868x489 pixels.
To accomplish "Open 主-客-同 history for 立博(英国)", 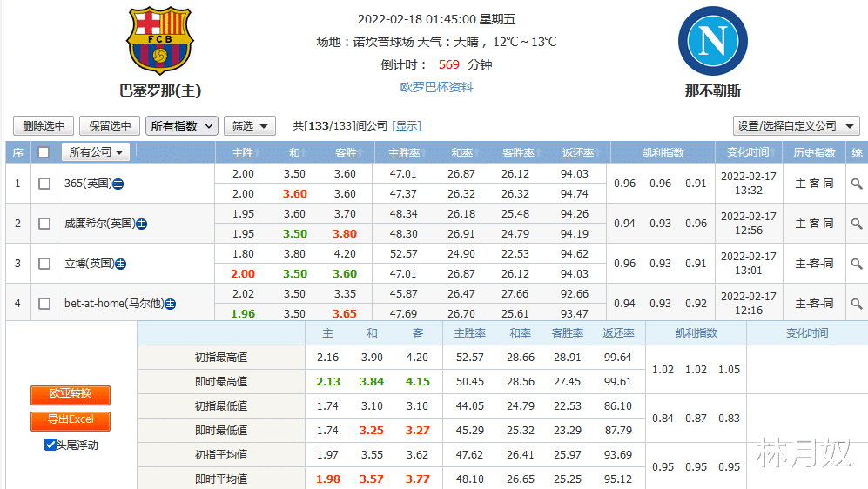I will point(814,264).
